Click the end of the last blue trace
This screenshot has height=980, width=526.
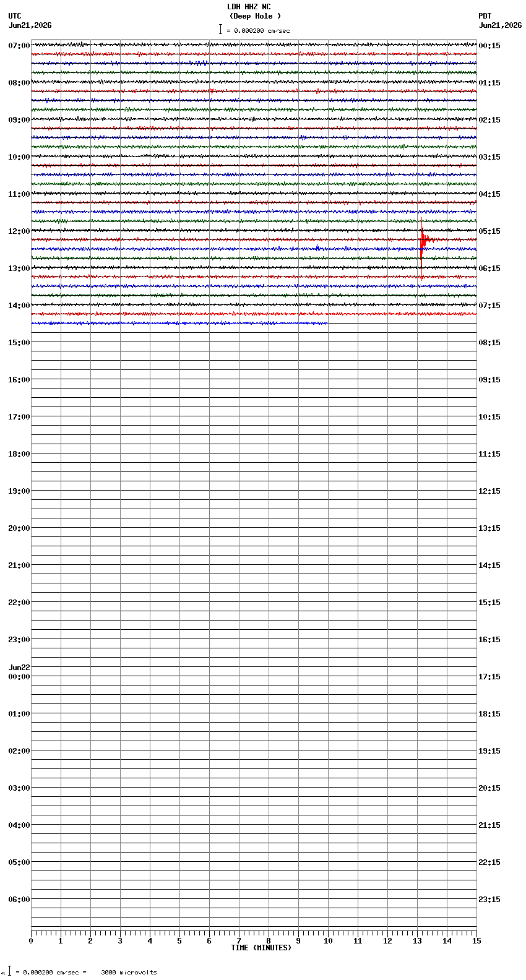click(x=327, y=323)
